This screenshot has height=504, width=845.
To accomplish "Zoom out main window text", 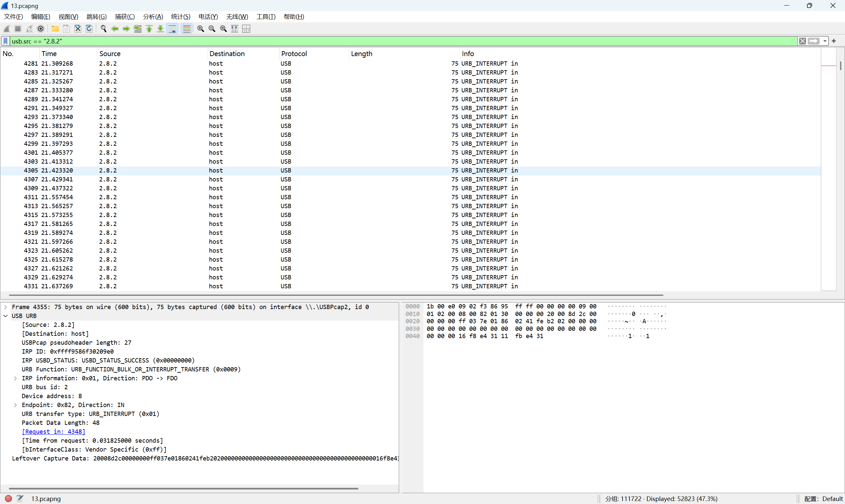I will [x=212, y=29].
